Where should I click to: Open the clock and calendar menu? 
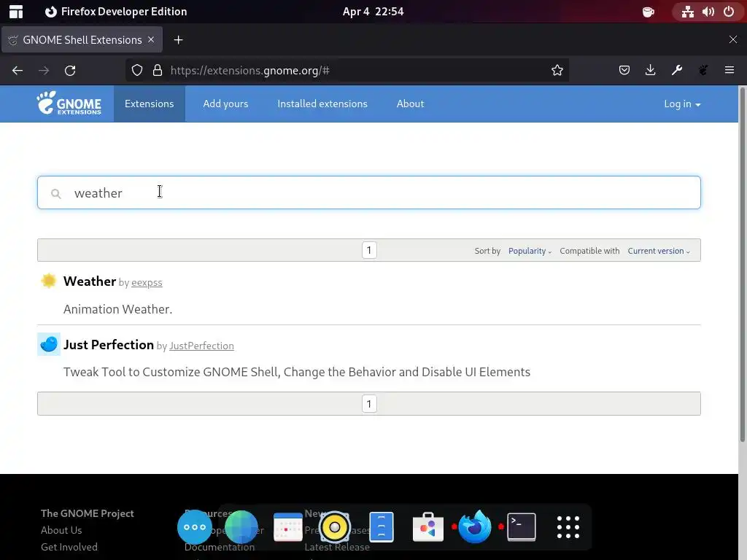tap(373, 12)
